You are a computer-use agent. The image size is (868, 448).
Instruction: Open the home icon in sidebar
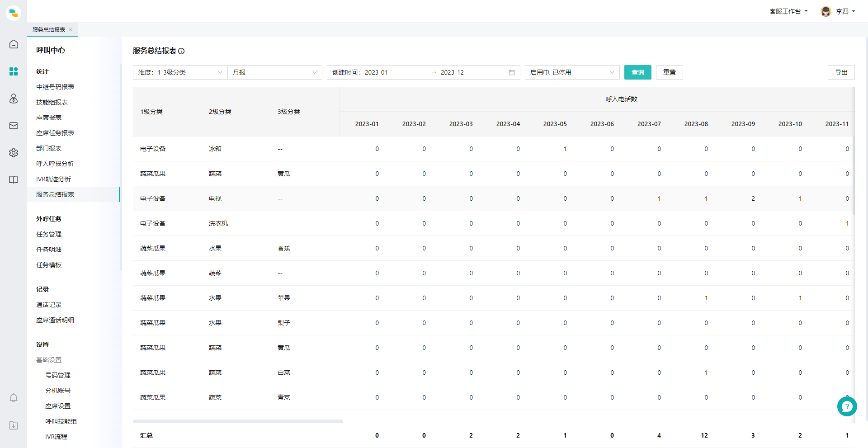click(14, 44)
